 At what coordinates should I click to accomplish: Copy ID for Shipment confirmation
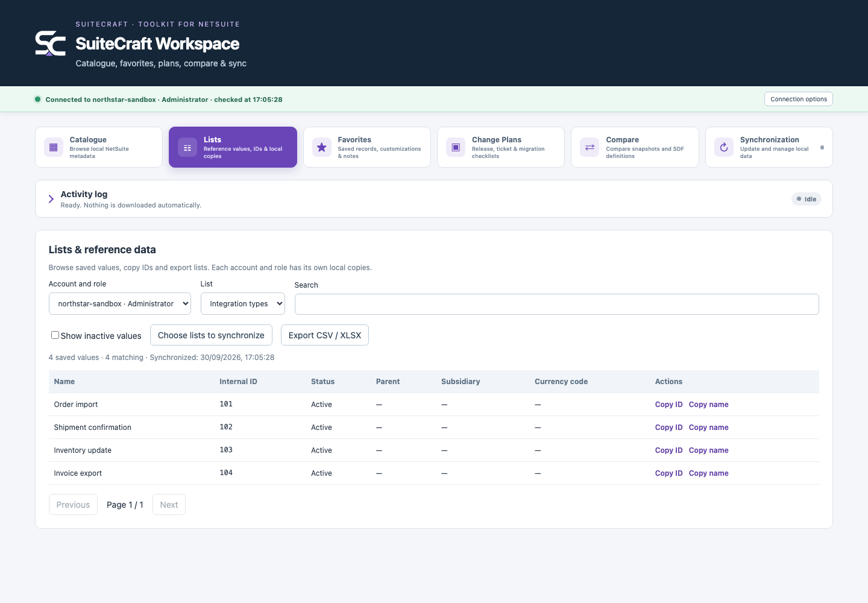[669, 428]
